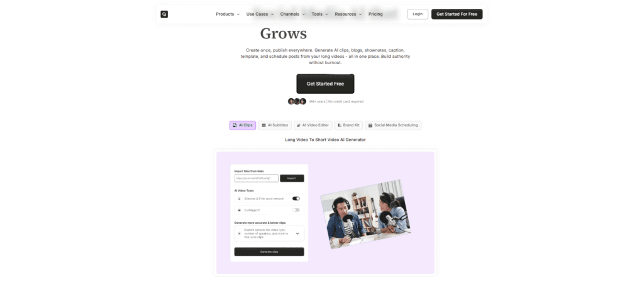The image size is (644, 285).
Task: Enable the CutMagic toggle
Action: pyautogui.click(x=296, y=210)
